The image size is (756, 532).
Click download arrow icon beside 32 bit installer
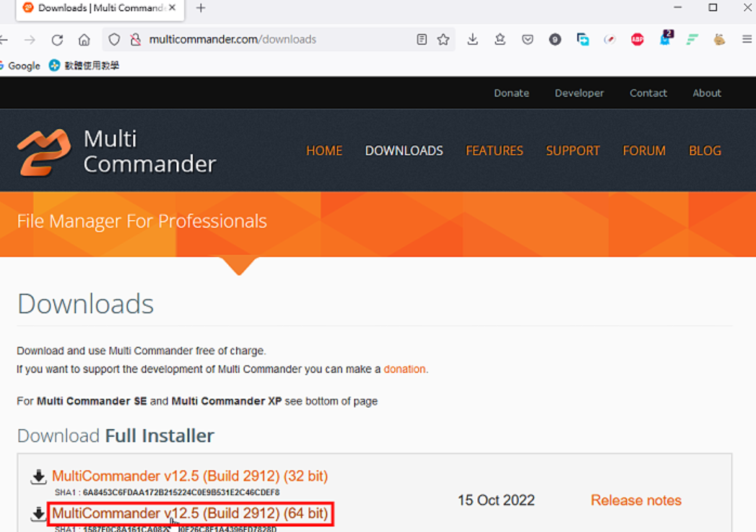[38, 476]
